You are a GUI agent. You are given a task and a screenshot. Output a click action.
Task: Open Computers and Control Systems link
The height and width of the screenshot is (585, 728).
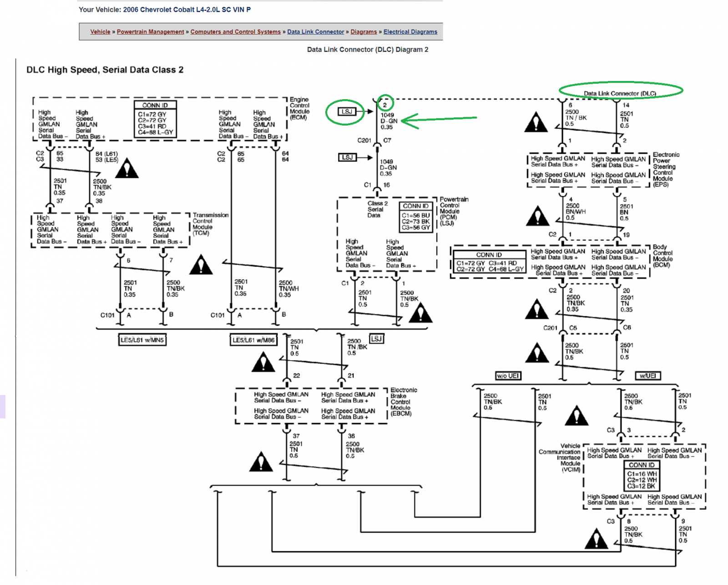click(x=235, y=32)
